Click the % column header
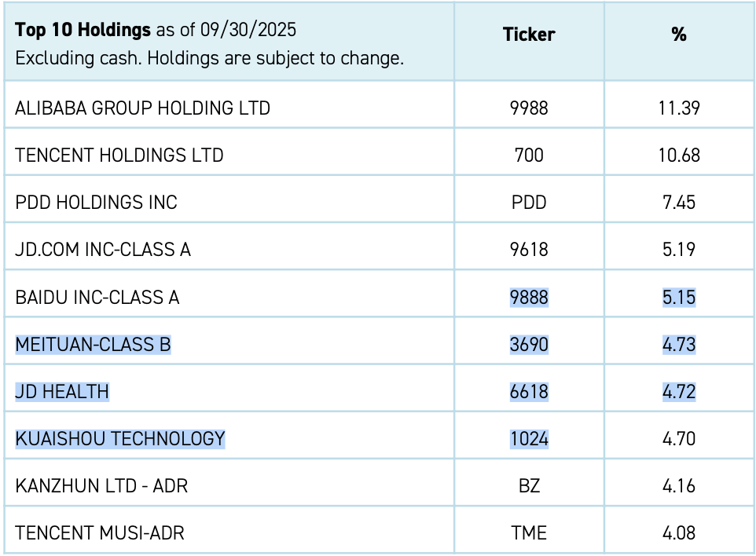 tap(679, 35)
